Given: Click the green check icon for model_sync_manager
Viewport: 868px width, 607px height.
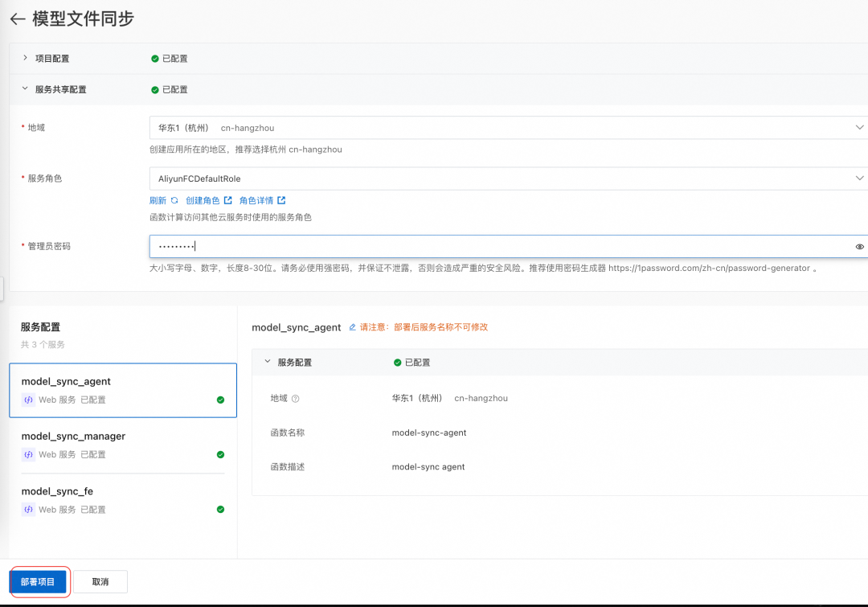Looking at the screenshot, I should 220,454.
